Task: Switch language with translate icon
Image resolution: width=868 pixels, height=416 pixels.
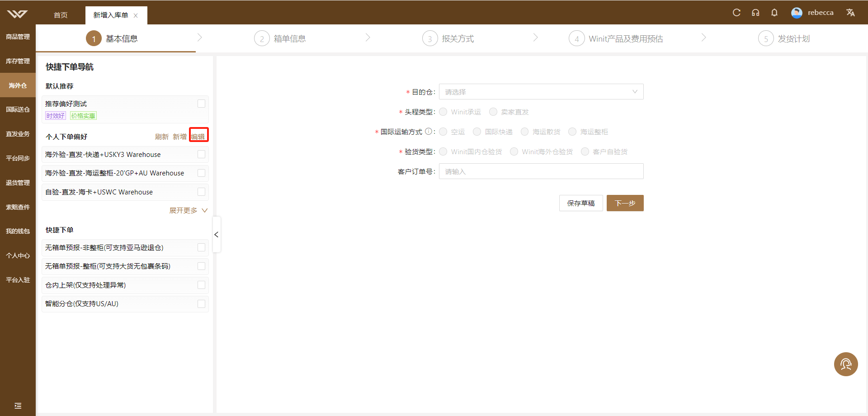Action: coord(850,13)
